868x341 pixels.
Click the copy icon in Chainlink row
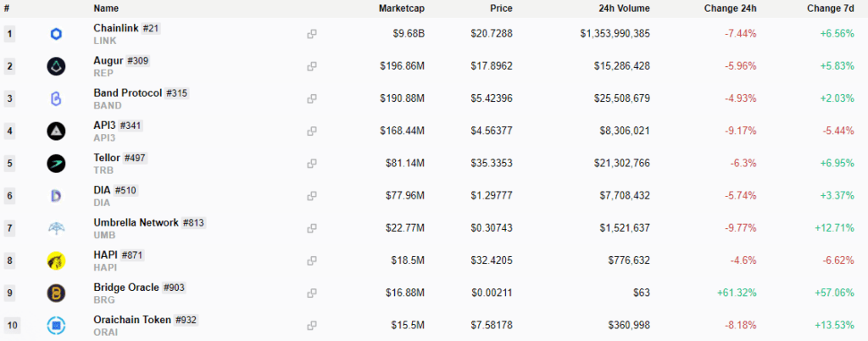click(x=312, y=34)
